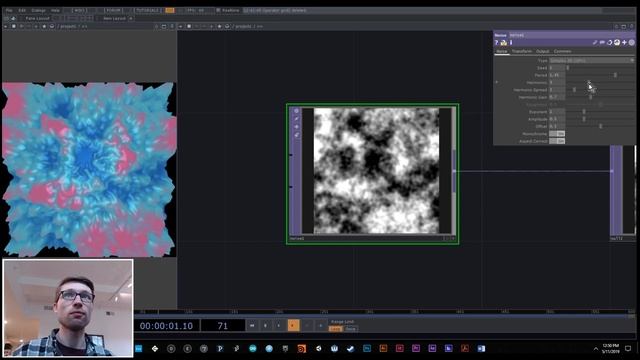This screenshot has width=640, height=360.
Task: Click the New Layout tab
Action: (x=114, y=18)
